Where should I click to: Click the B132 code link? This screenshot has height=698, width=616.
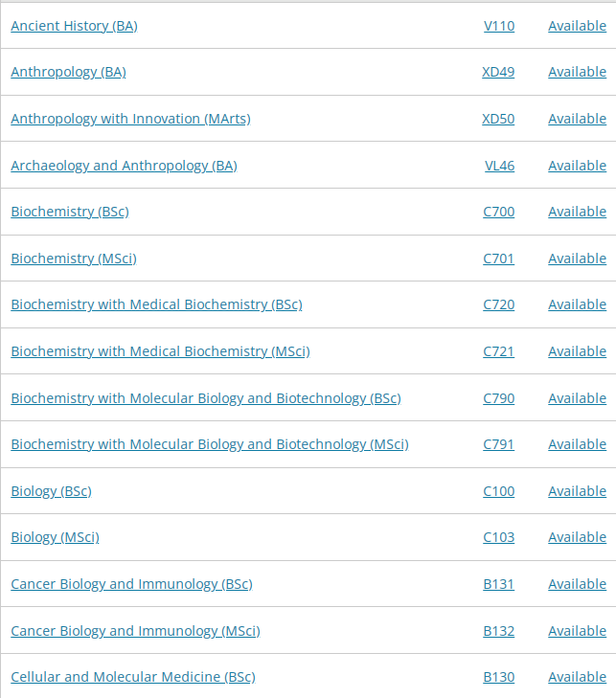[499, 631]
